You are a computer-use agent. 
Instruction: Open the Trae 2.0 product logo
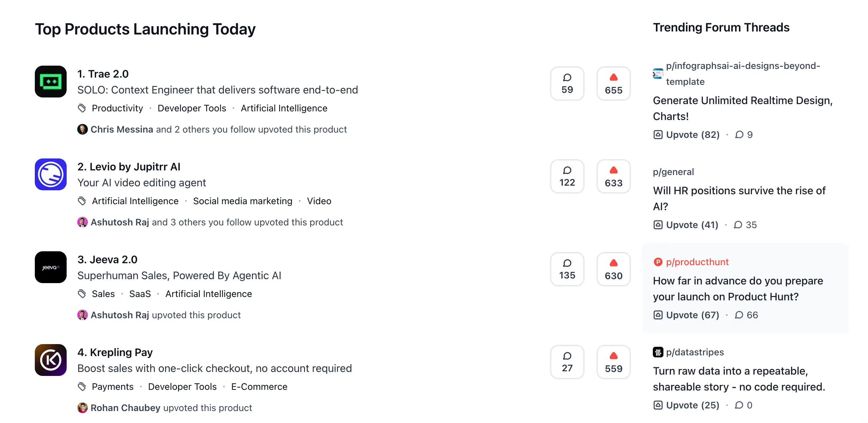point(50,82)
